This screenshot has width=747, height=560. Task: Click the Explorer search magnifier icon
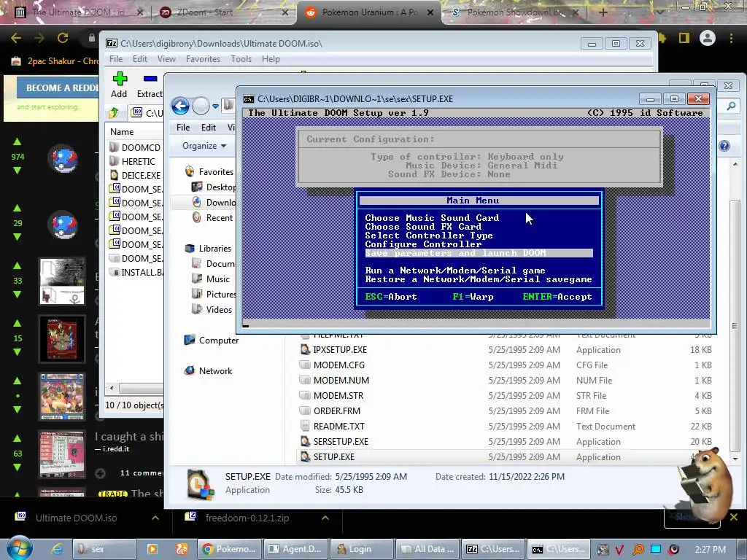[x=731, y=106]
